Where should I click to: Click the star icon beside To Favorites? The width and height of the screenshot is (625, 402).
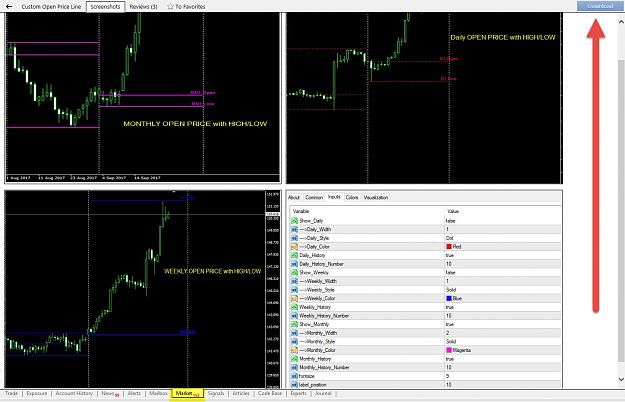(x=171, y=6)
